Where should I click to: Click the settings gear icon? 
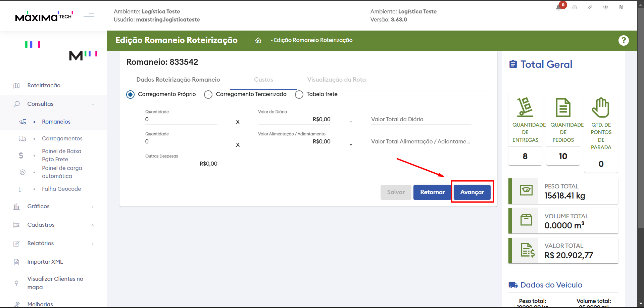605,7
